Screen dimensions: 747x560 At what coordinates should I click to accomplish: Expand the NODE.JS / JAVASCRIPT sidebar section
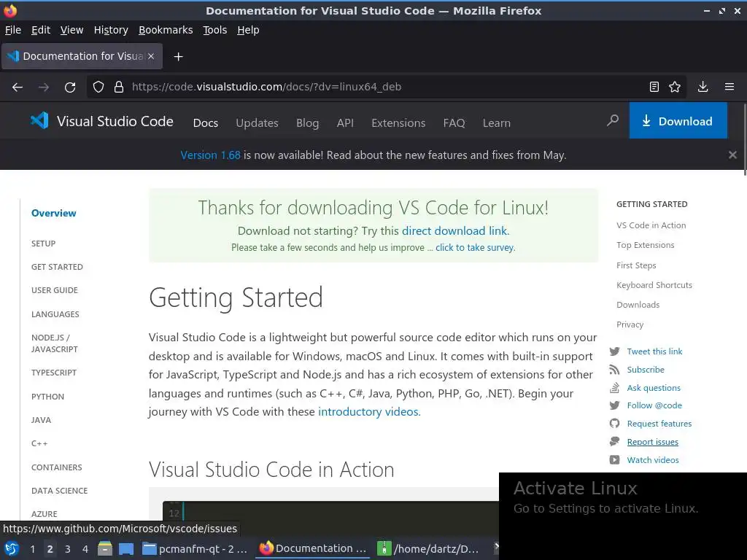[x=55, y=343]
